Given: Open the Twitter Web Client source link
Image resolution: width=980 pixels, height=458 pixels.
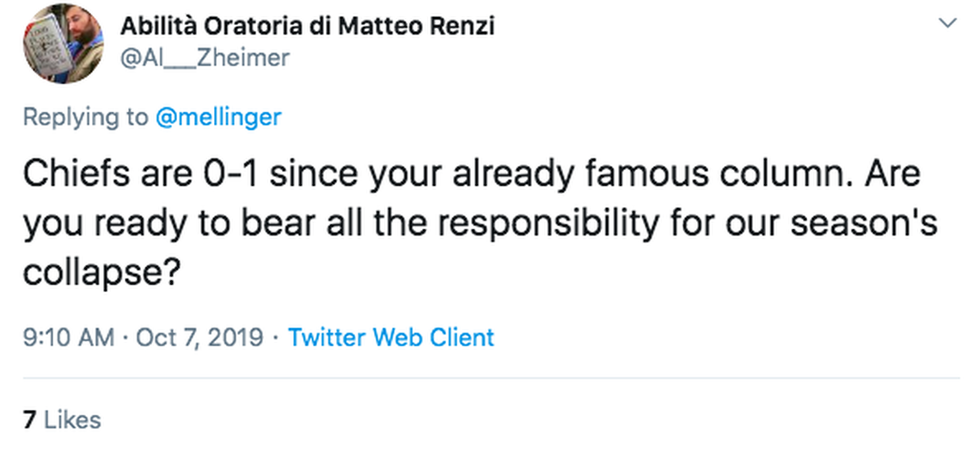Looking at the screenshot, I should point(391,337).
